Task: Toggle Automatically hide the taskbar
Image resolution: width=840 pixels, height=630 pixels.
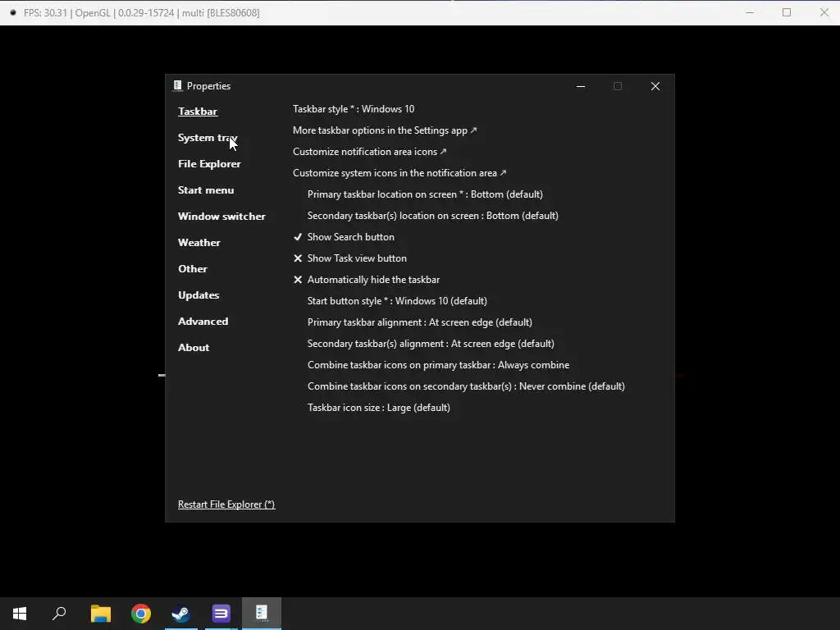Action: point(367,280)
